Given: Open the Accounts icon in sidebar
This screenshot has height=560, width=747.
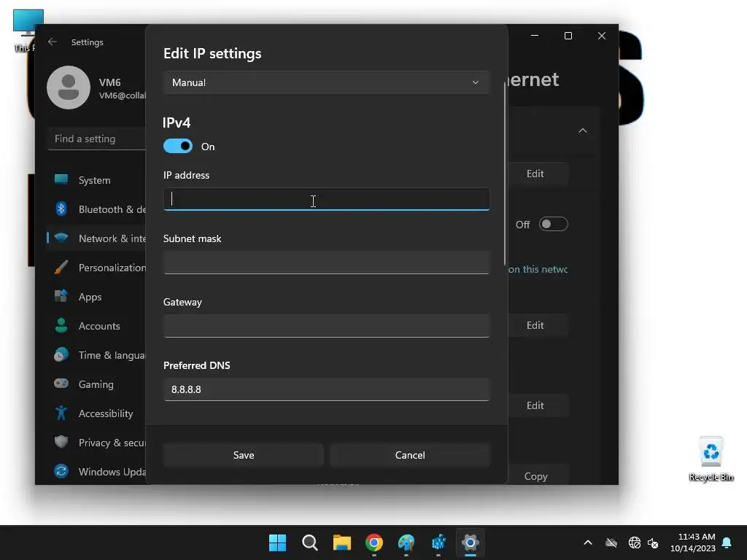Looking at the screenshot, I should click(x=61, y=325).
